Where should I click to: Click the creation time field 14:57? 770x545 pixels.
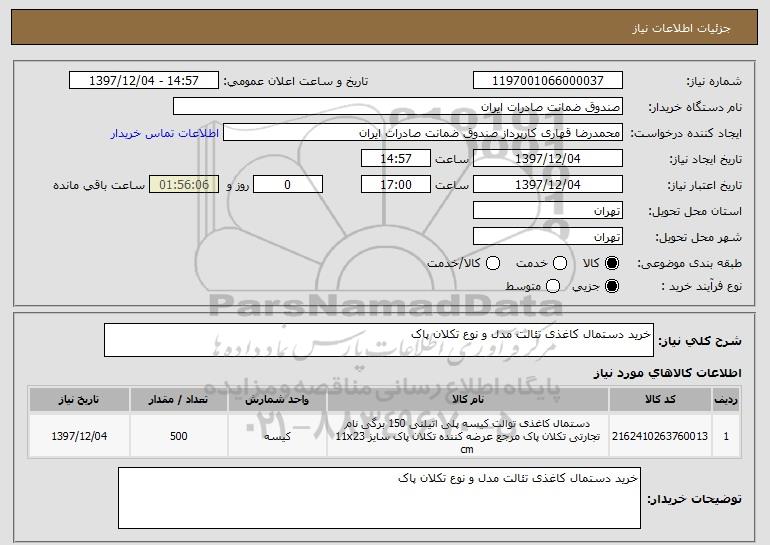(x=396, y=159)
